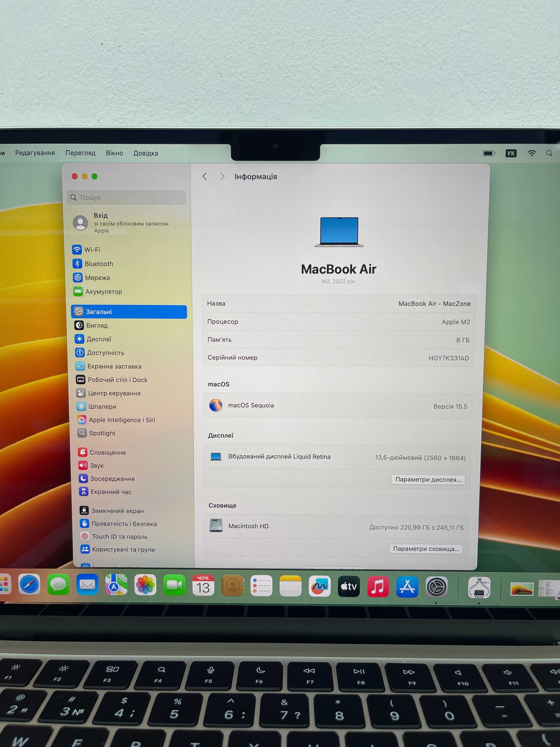Open Приватність і безпека settings
Viewport: 560px width, 747px height.
[x=119, y=523]
